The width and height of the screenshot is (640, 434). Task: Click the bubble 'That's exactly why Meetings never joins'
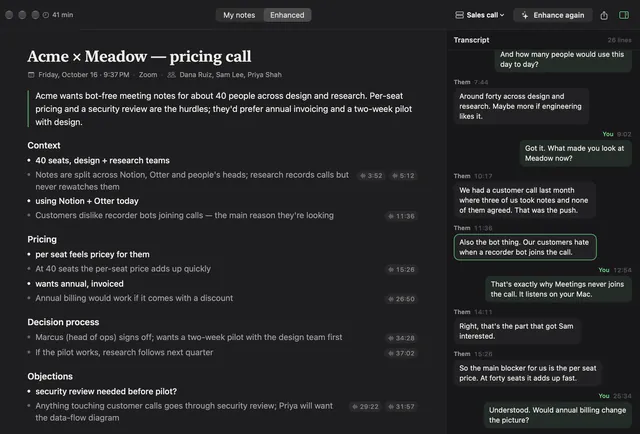pyautogui.click(x=558, y=289)
